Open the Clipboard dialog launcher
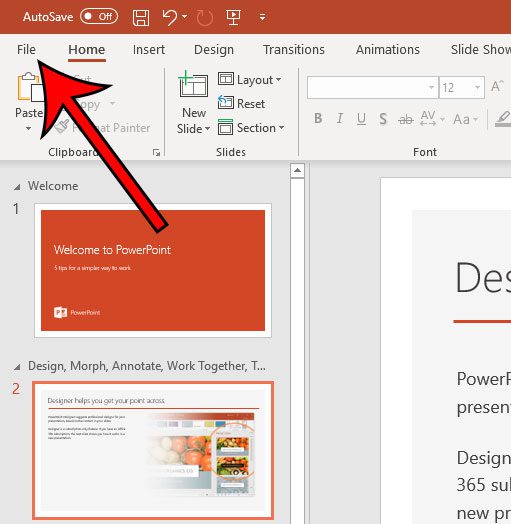Image resolution: width=511 pixels, height=524 pixels. pos(156,153)
